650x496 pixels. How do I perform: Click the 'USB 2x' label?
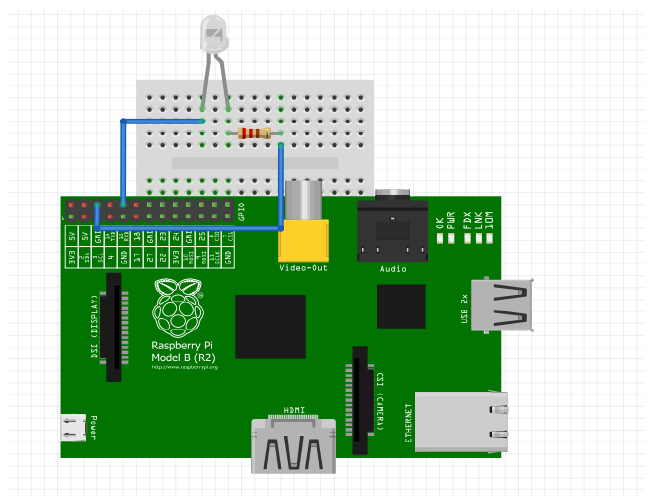pyautogui.click(x=464, y=308)
